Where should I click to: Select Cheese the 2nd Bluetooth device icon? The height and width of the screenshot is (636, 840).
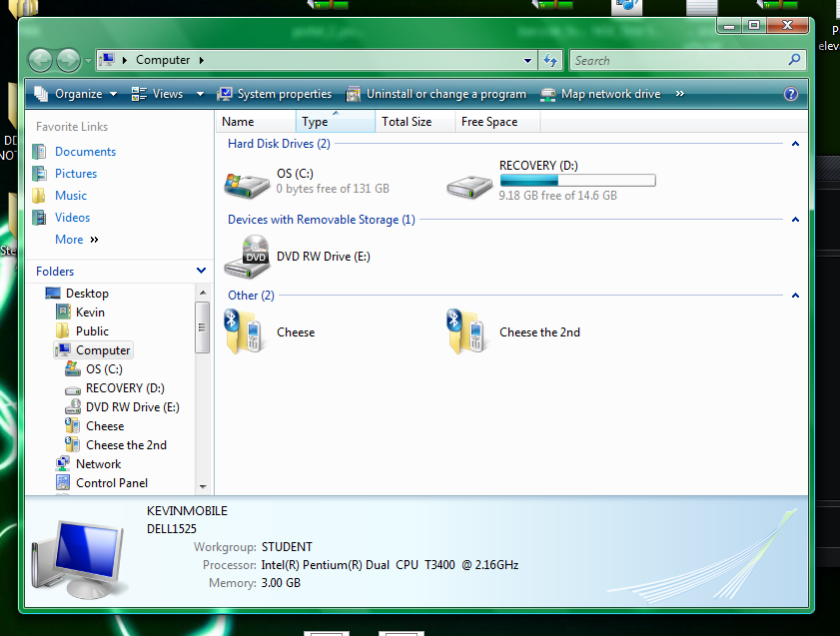[x=467, y=331]
